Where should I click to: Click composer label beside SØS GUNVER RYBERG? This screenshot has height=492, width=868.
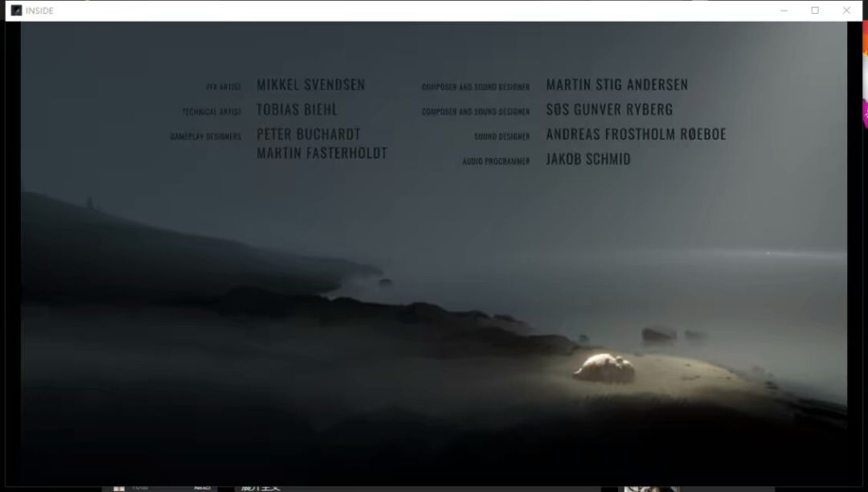pos(476,112)
